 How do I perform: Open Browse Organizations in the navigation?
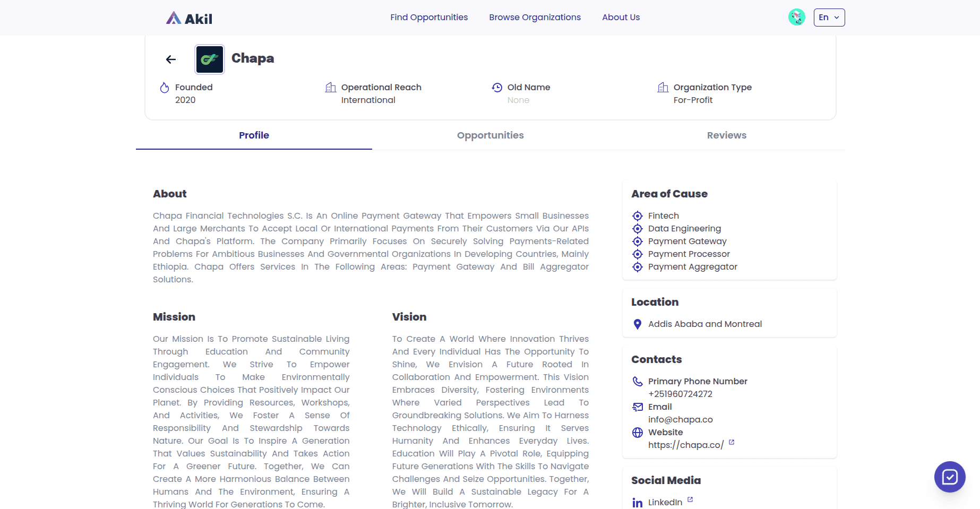[535, 17]
